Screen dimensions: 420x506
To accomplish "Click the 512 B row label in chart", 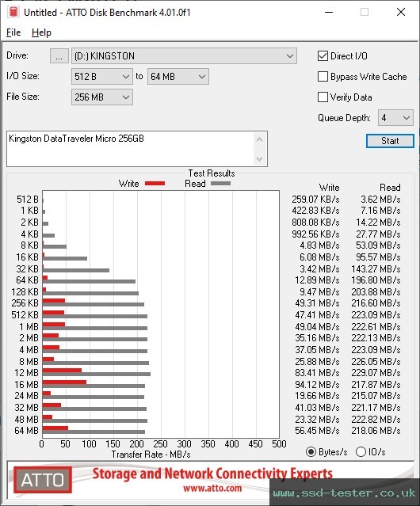I will click(28, 200).
